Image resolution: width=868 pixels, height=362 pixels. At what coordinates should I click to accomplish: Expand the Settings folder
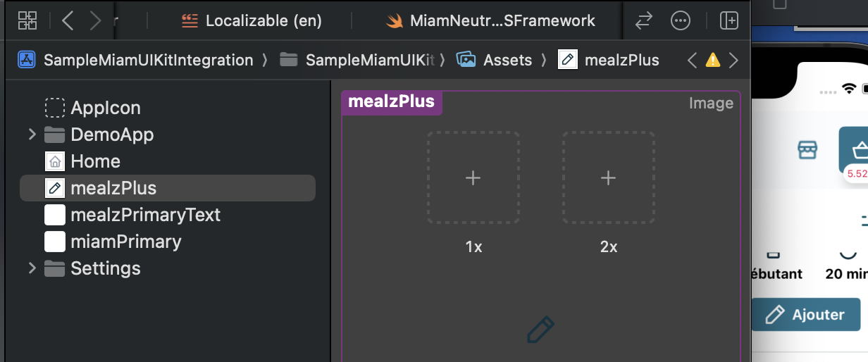click(32, 268)
